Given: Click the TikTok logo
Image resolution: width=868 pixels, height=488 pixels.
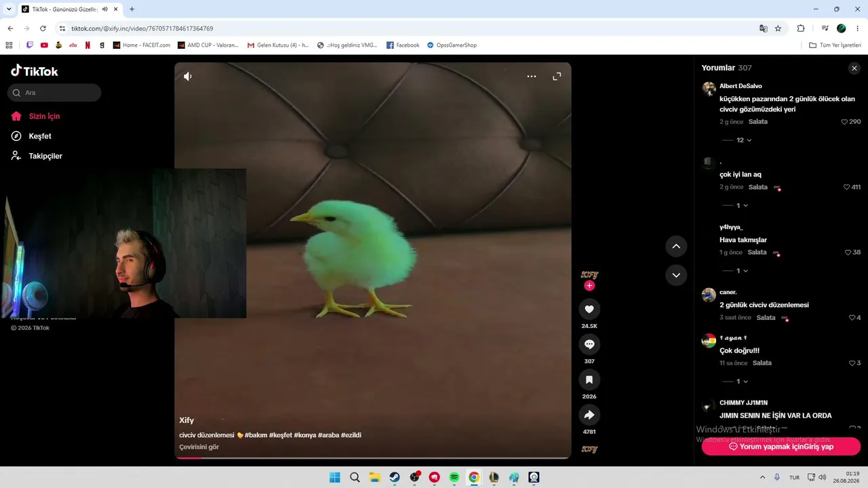Looking at the screenshot, I should 35,70.
